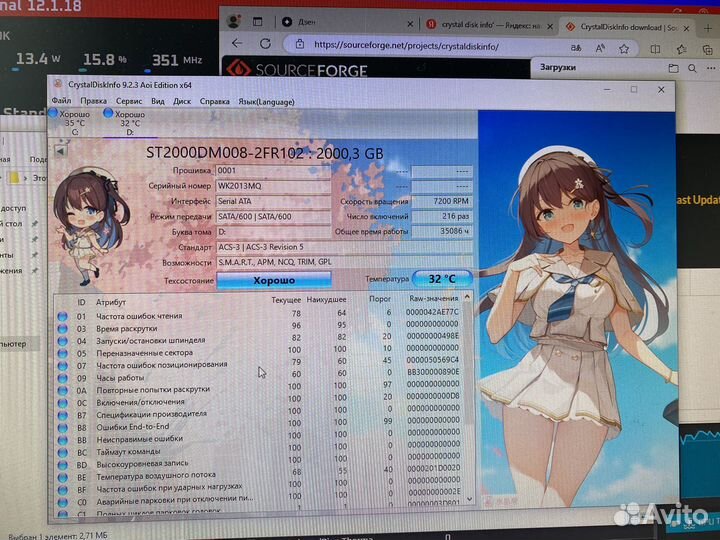
Task: Open the Язык(Language) menu
Action: click(267, 101)
